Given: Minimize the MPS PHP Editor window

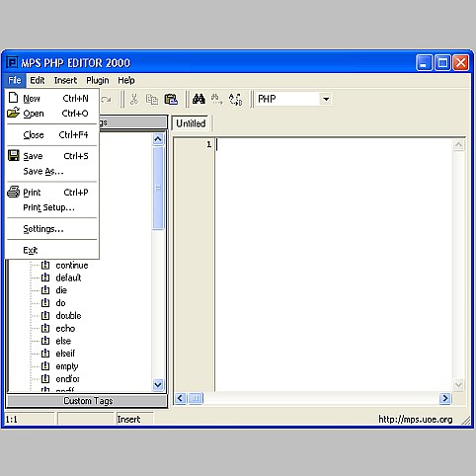Looking at the screenshot, I should pos(424,62).
